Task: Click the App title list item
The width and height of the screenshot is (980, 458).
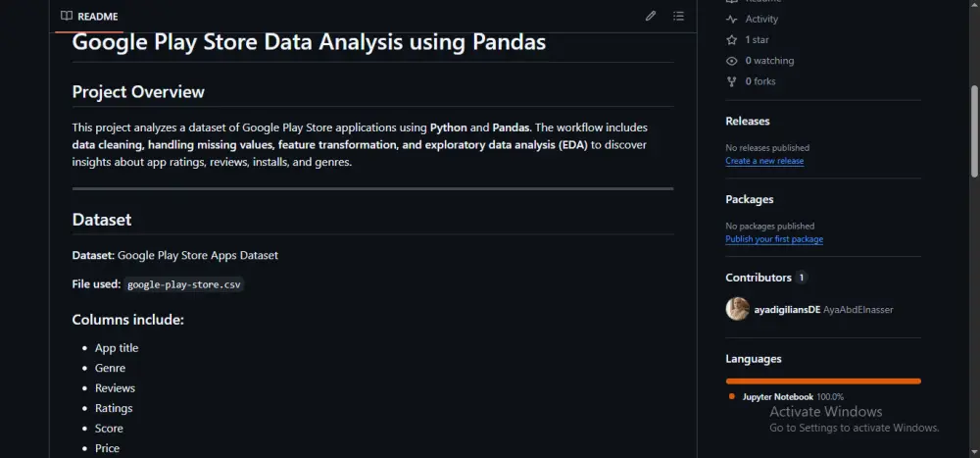Action: (x=117, y=348)
